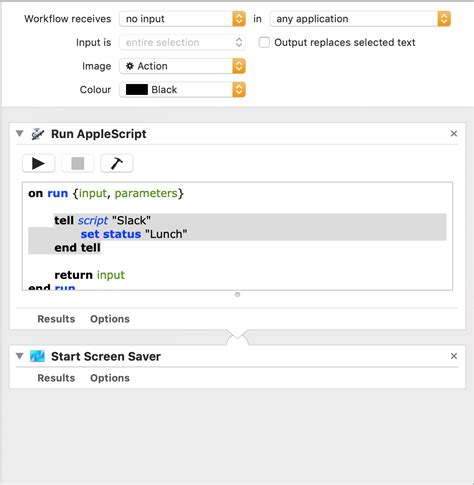
Task: Click the Run AppleScript action icon
Action: [x=38, y=134]
